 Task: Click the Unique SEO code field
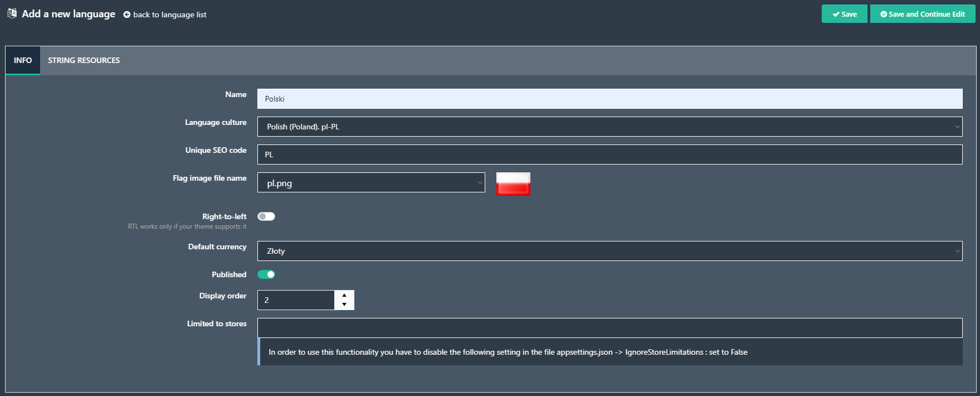pyautogui.click(x=610, y=154)
